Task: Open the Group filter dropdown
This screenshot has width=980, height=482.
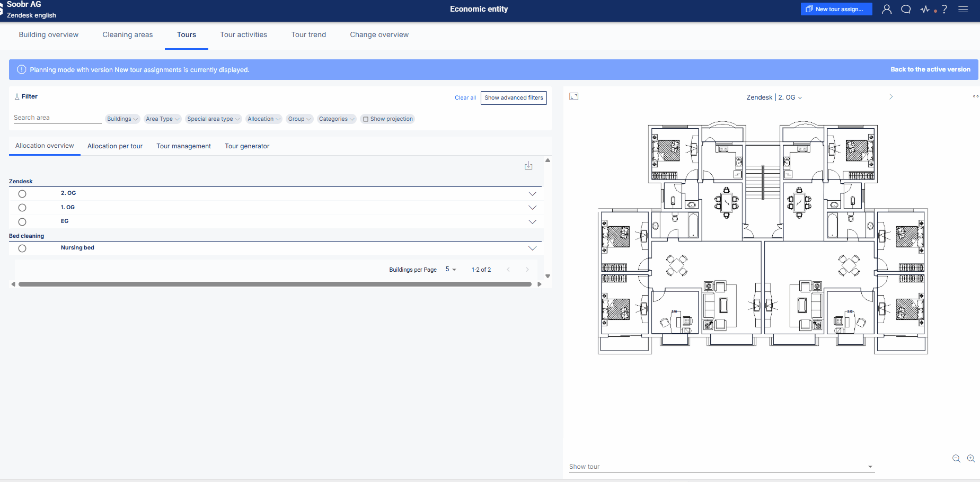Action: click(x=299, y=119)
